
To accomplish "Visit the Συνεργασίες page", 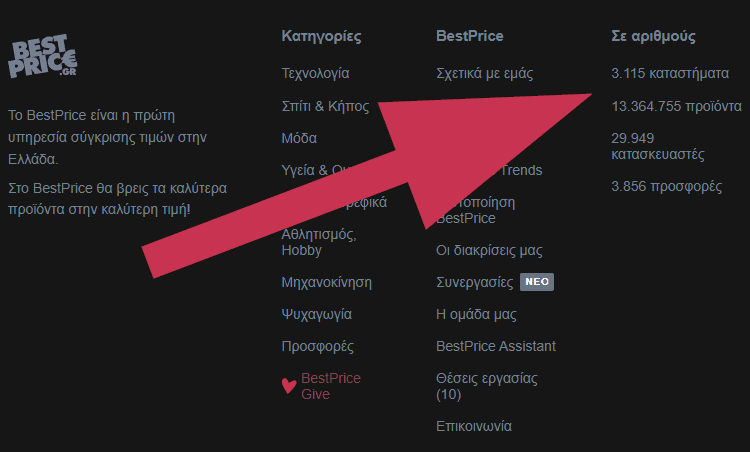I will 474,282.
